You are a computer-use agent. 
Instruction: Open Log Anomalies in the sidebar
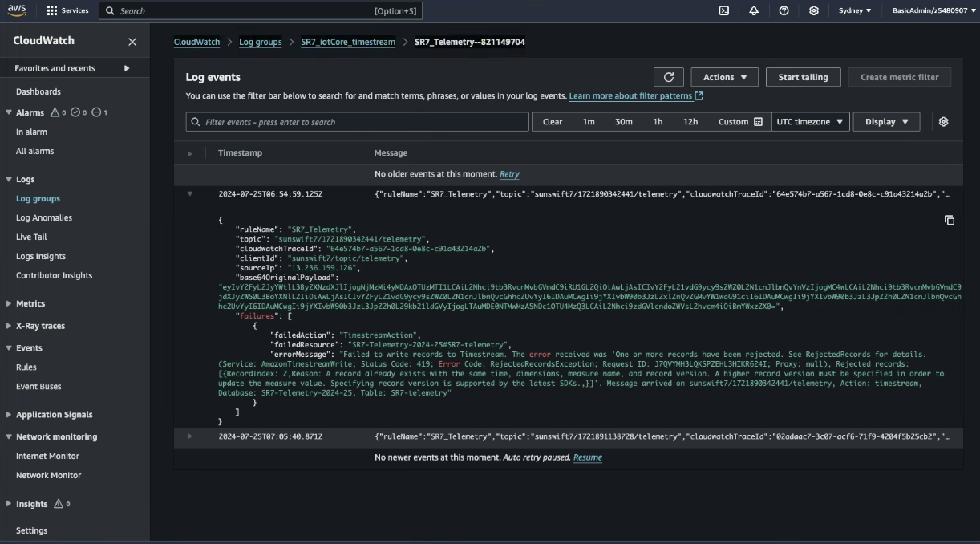(44, 217)
